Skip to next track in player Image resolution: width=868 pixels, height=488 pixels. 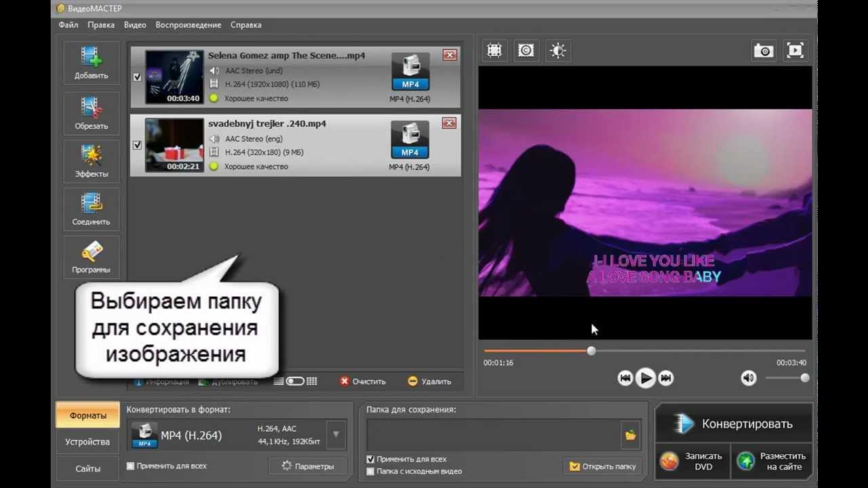666,378
